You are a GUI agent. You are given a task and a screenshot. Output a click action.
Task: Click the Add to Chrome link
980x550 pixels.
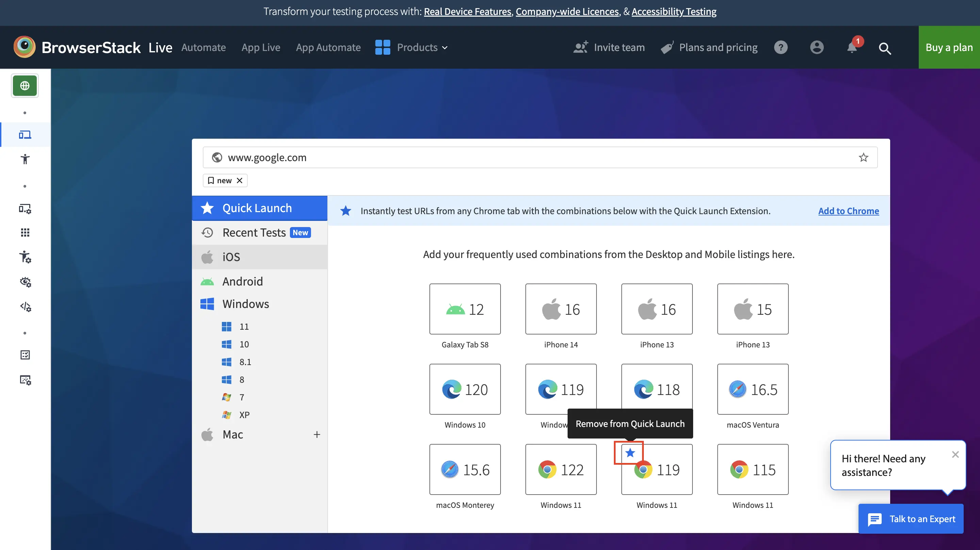point(848,211)
